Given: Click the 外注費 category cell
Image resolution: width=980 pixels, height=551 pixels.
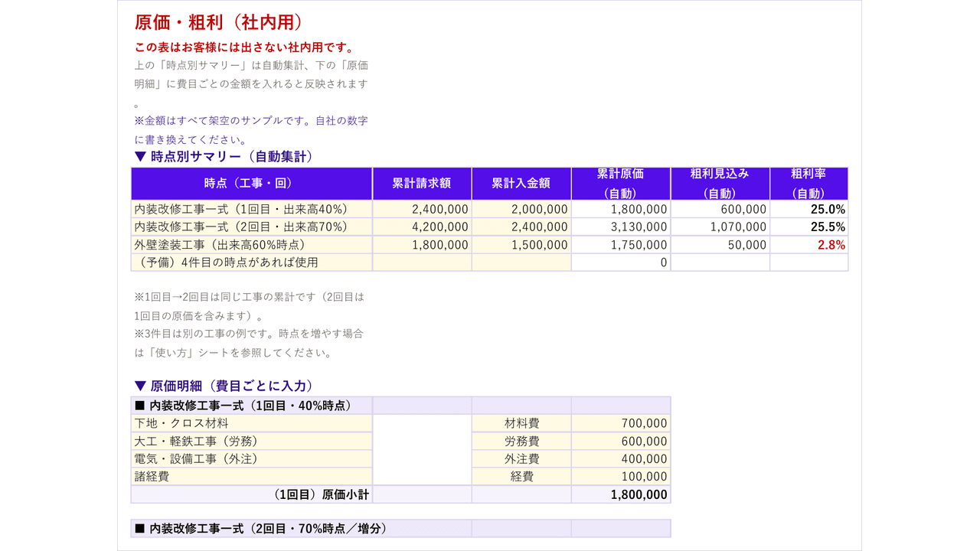Looking at the screenshot, I should [521, 459].
